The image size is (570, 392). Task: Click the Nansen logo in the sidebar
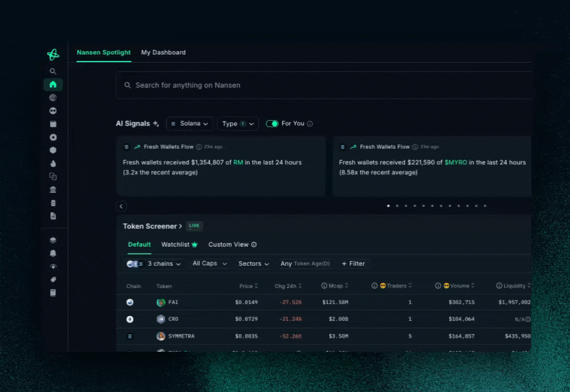pos(53,54)
